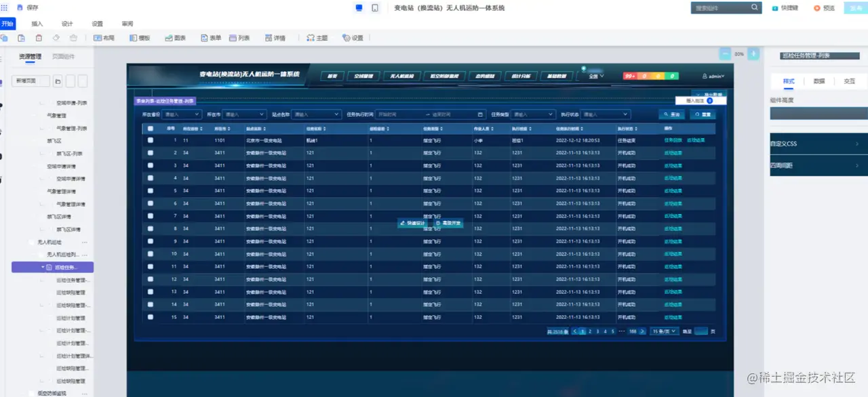Check the checkbox for row 15
Screen dimensions: 868x397
(x=151, y=317)
